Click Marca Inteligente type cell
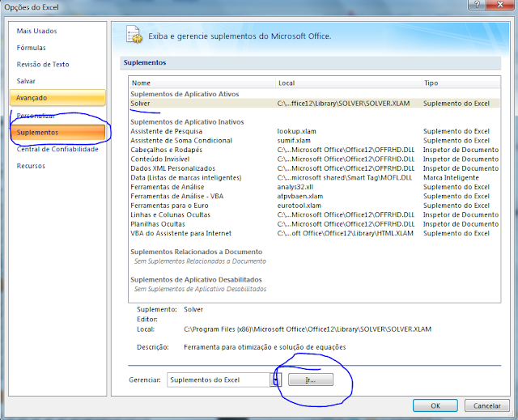The image size is (518, 420). (451, 178)
